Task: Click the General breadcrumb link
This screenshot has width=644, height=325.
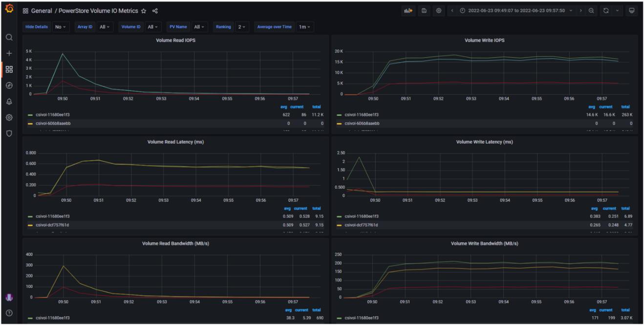Action: point(42,11)
